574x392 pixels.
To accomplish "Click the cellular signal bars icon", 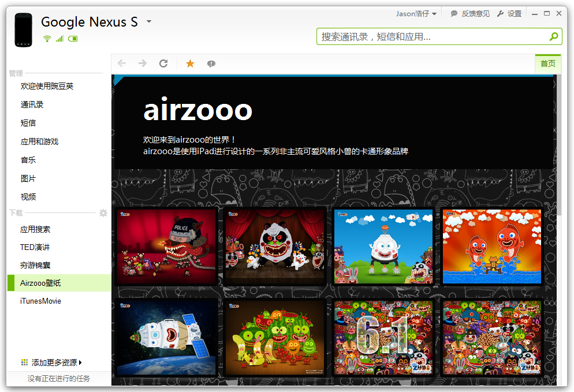I will pyautogui.click(x=59, y=39).
